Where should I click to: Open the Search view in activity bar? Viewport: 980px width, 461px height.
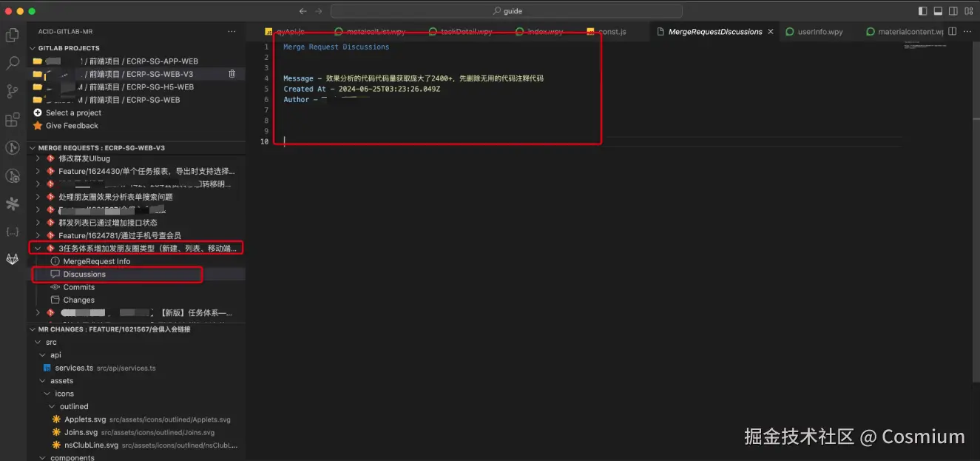[x=13, y=64]
